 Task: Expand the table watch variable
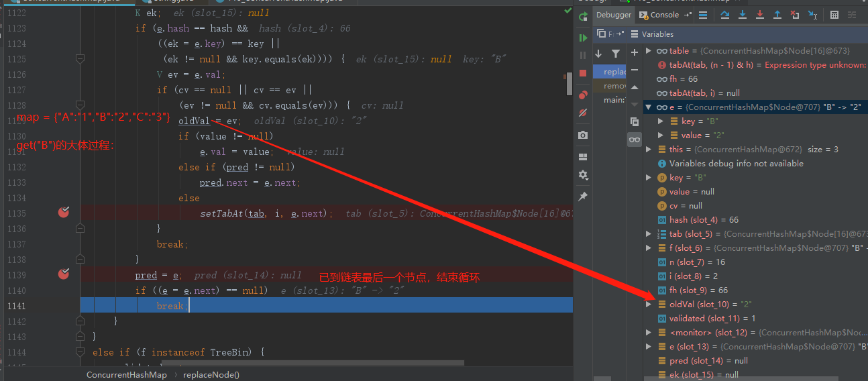(649, 51)
